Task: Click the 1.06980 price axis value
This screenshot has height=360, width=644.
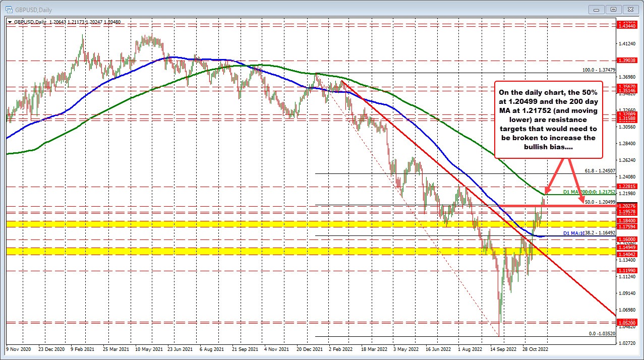Action: click(627, 309)
